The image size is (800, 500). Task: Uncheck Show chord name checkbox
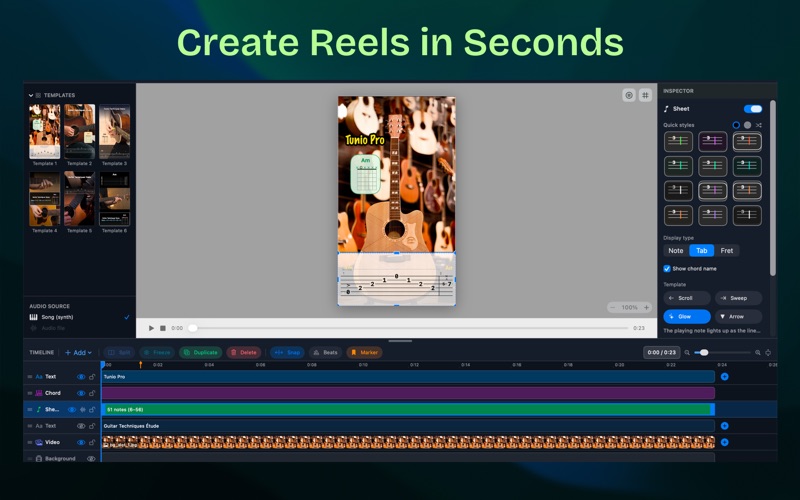[667, 268]
